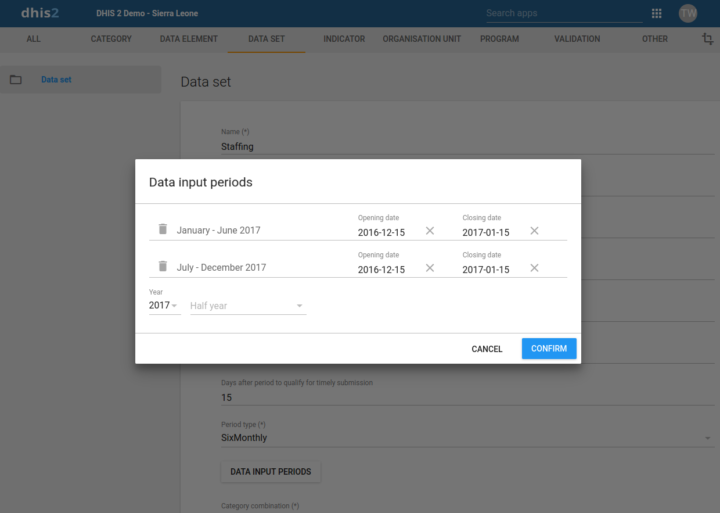Image resolution: width=720 pixels, height=513 pixels.
Task: Delete the July - December 2017 period
Action: [163, 266]
